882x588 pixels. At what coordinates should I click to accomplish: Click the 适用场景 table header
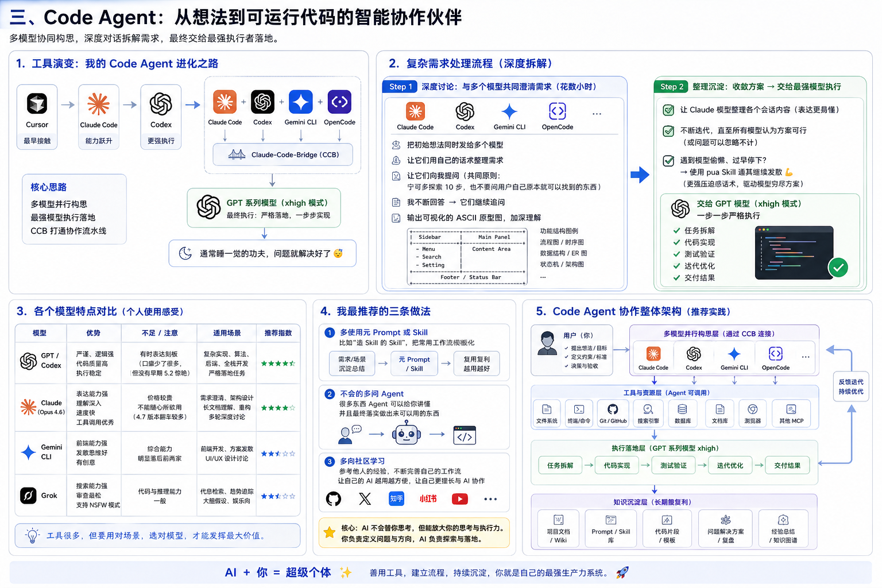click(227, 333)
